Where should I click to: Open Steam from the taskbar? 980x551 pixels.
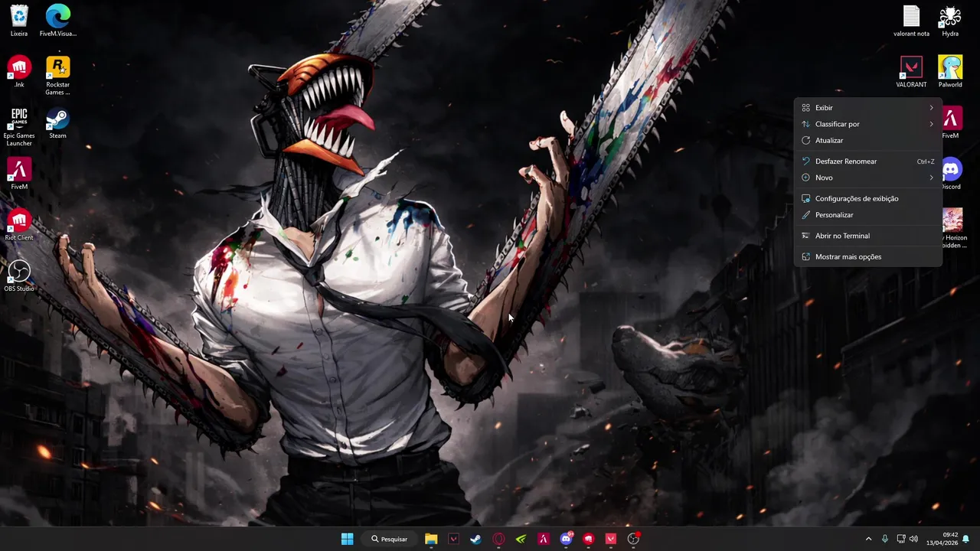(475, 539)
